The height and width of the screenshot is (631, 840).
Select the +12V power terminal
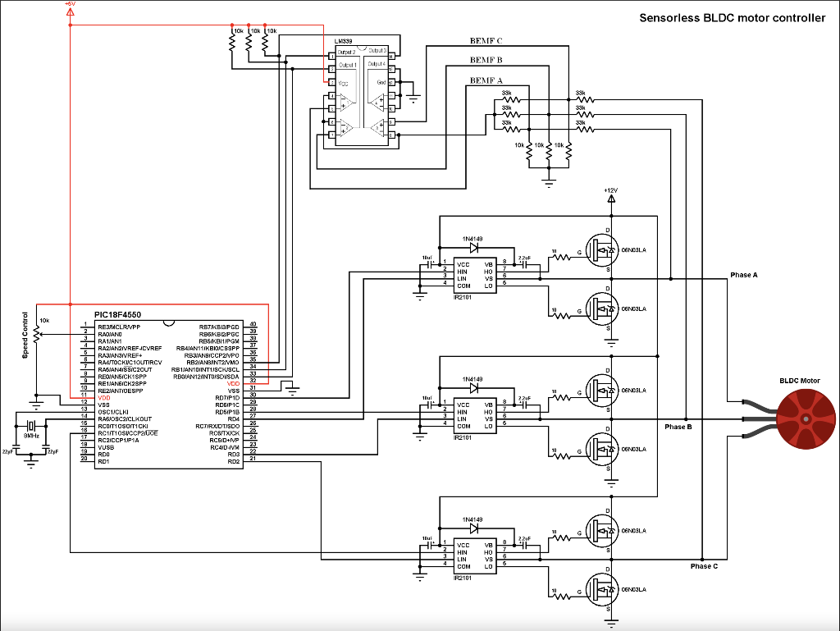(611, 199)
